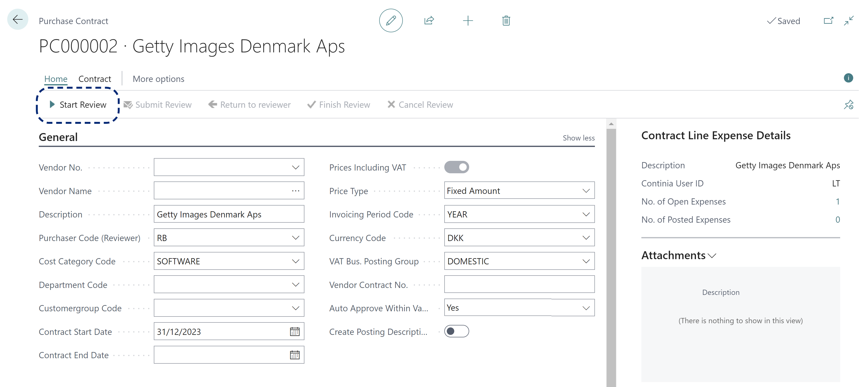Delete contract with trash icon
This screenshot has width=868, height=387.
pos(506,21)
